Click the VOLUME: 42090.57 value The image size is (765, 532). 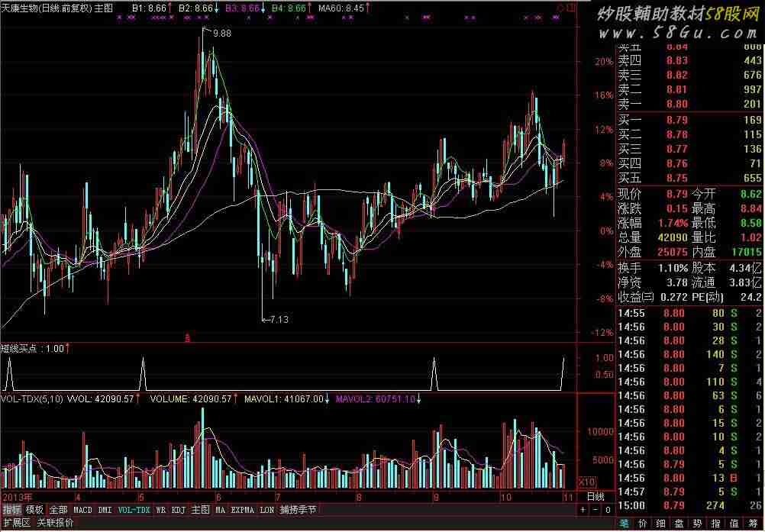(x=191, y=399)
